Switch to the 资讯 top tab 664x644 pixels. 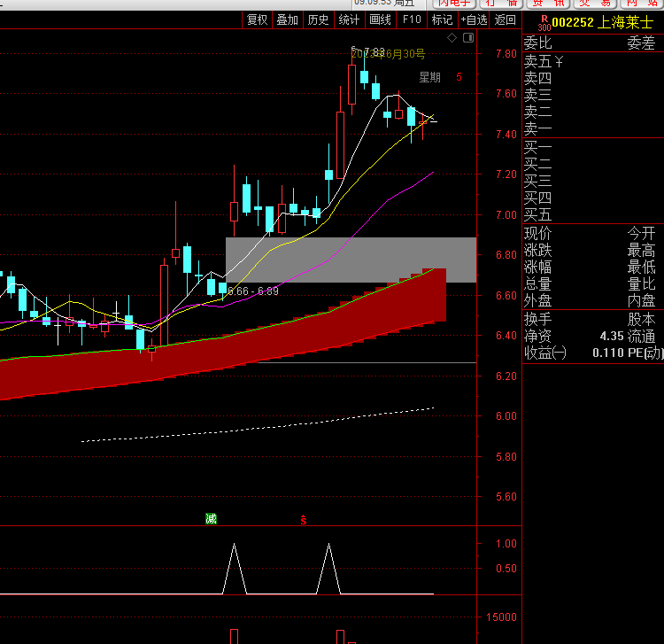tap(548, 4)
